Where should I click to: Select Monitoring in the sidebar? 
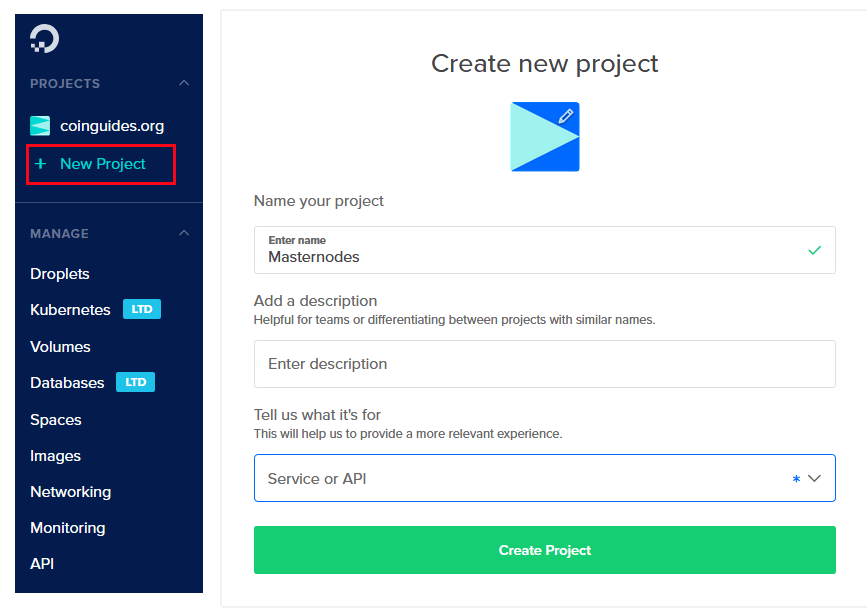(x=67, y=527)
